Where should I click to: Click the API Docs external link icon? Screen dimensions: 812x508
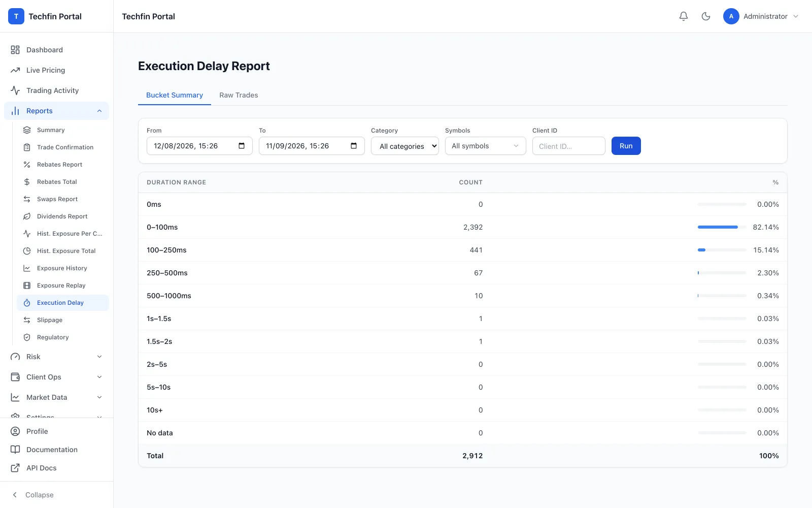coord(15,468)
